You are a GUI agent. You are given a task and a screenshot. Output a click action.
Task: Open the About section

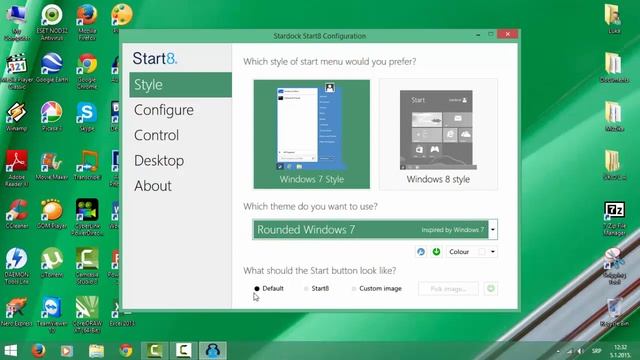click(x=153, y=186)
